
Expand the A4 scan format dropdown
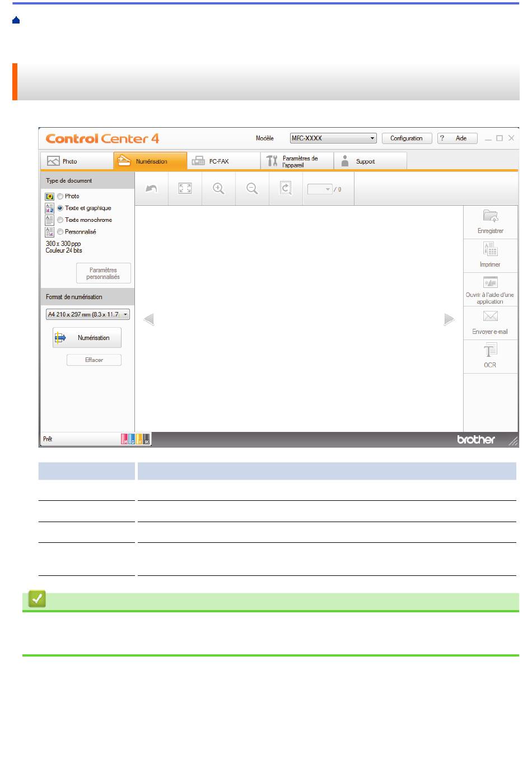[x=88, y=315]
